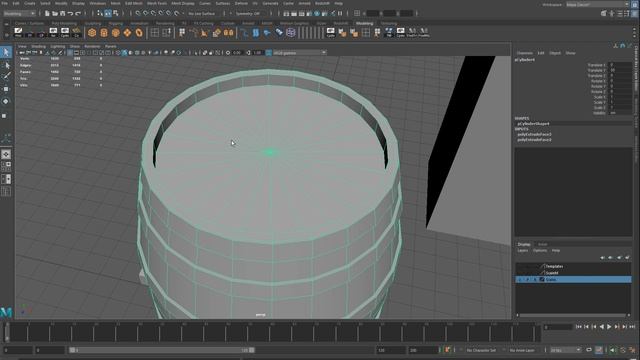Click the New Scene icon

coord(47,13)
